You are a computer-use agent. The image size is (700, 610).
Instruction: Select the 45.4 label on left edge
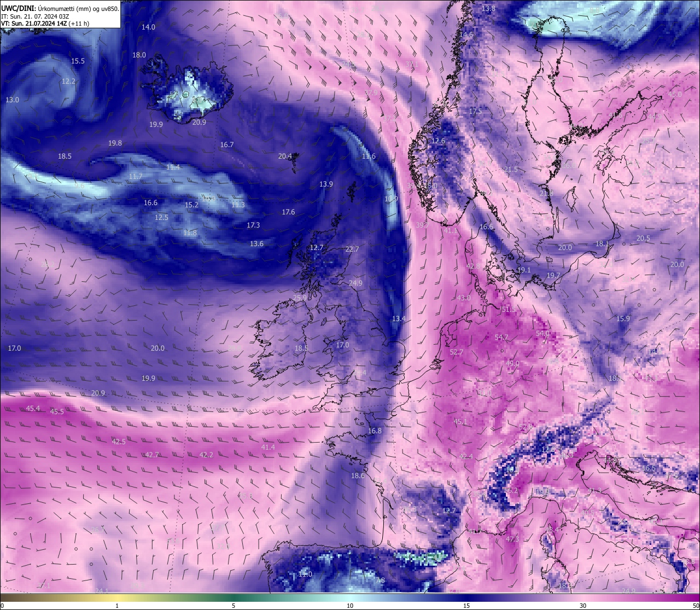pos(33,408)
